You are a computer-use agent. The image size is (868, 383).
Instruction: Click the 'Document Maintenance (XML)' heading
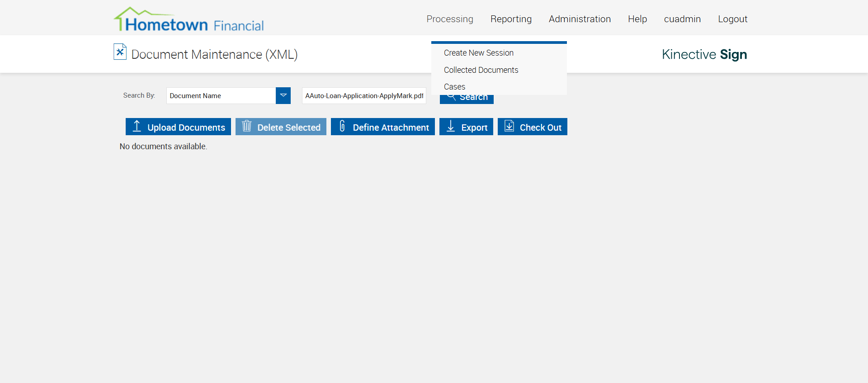point(214,54)
